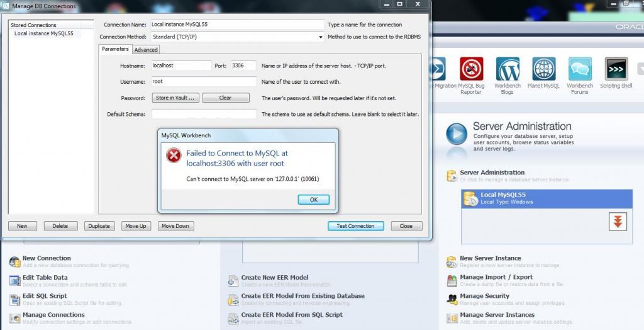Image resolution: width=644 pixels, height=330 pixels.
Task: Open the Workbench Forums chat icon
Action: coord(580,69)
